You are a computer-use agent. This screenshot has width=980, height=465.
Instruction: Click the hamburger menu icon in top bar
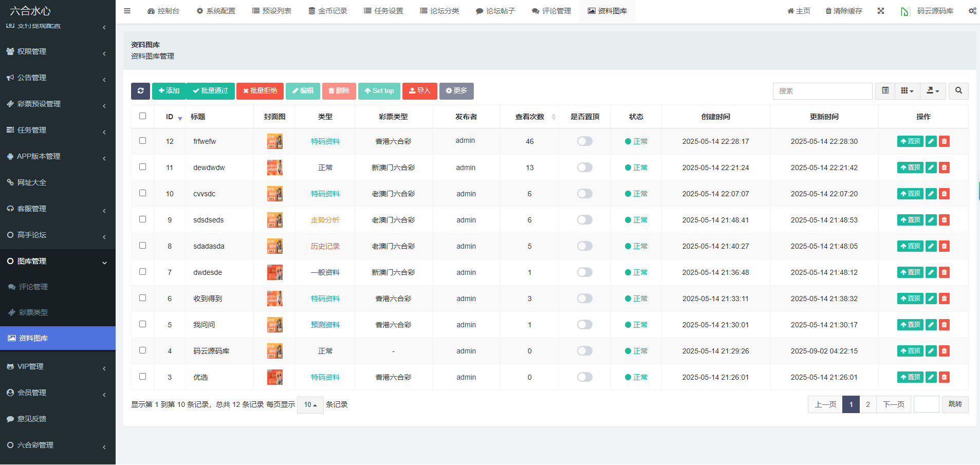click(x=127, y=11)
